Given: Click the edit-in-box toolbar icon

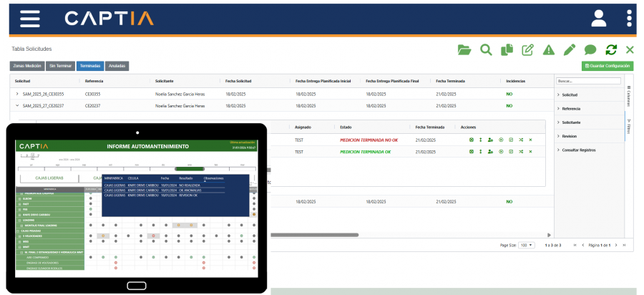Looking at the screenshot, I should pos(528,50).
